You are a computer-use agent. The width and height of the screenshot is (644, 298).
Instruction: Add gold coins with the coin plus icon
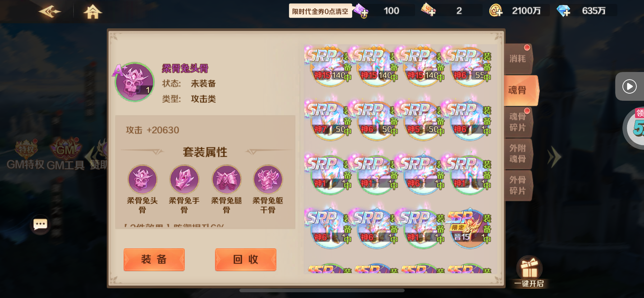pyautogui.click(x=496, y=10)
